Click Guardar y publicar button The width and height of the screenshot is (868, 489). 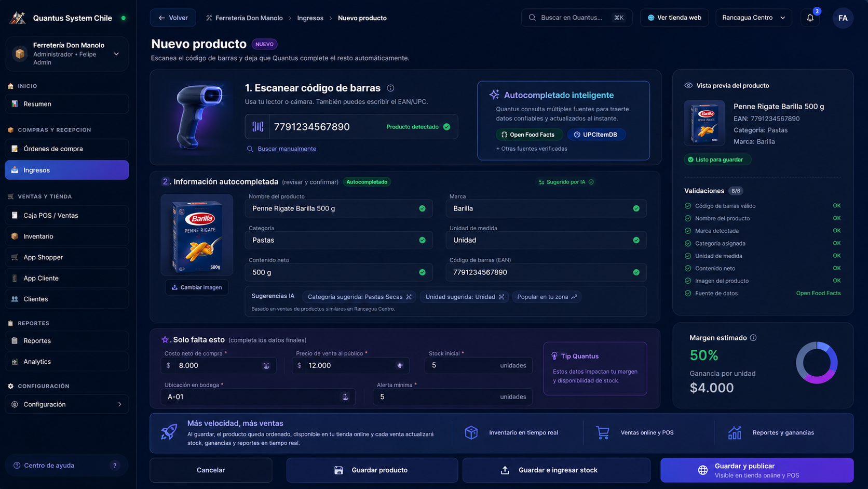pyautogui.click(x=757, y=470)
